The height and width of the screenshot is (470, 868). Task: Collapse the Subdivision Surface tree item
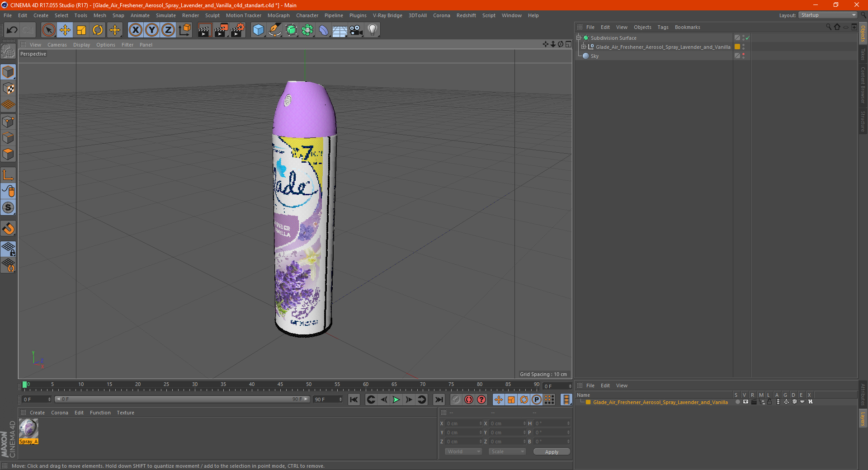pyautogui.click(x=578, y=38)
